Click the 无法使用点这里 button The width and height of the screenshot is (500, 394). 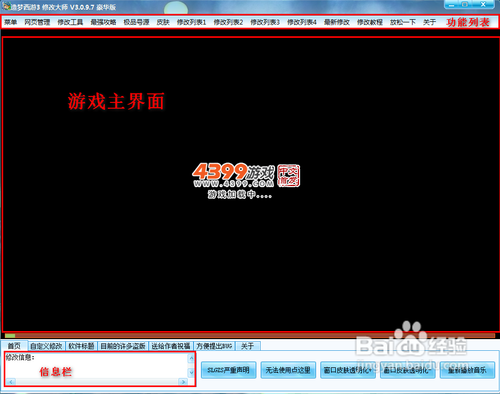[288, 370]
